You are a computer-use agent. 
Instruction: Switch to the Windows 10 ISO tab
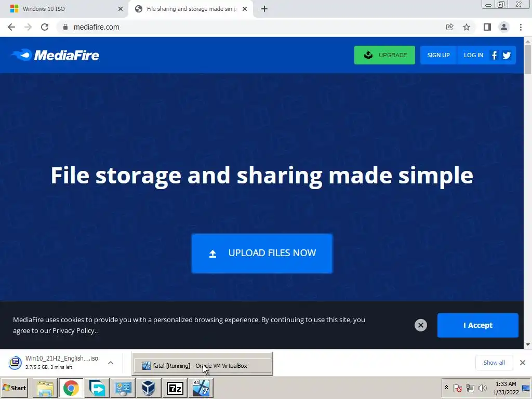click(64, 9)
